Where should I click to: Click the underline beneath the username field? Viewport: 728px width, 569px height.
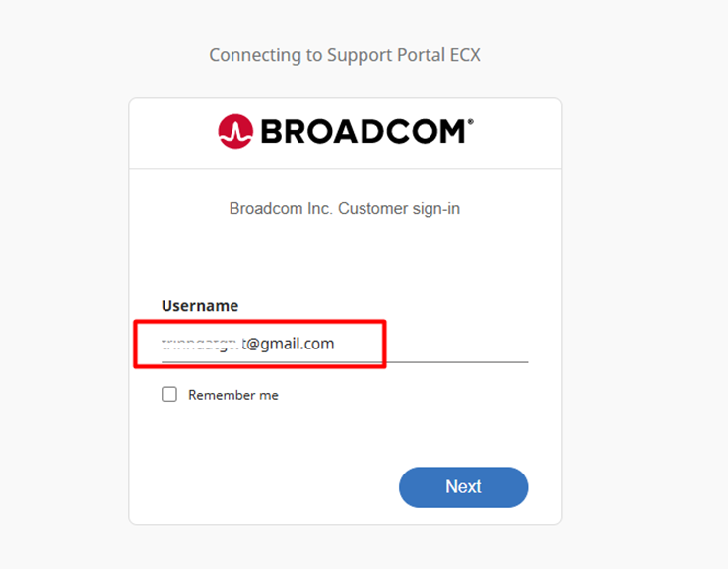453,361
